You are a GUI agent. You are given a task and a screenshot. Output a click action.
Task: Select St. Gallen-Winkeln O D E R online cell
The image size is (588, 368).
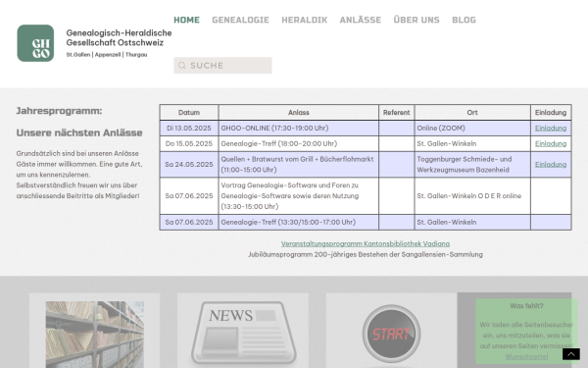pyautogui.click(x=472, y=196)
